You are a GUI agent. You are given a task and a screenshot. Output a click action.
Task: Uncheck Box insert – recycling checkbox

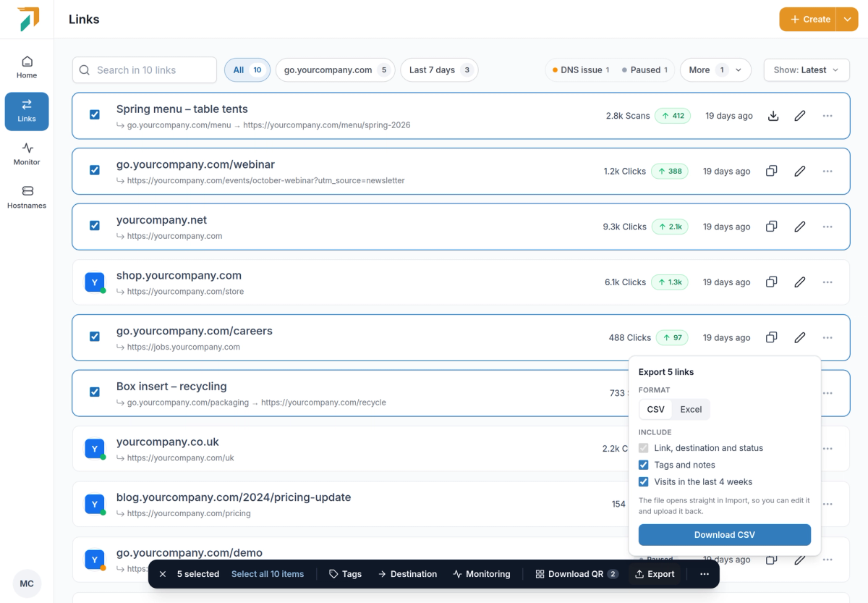point(95,392)
